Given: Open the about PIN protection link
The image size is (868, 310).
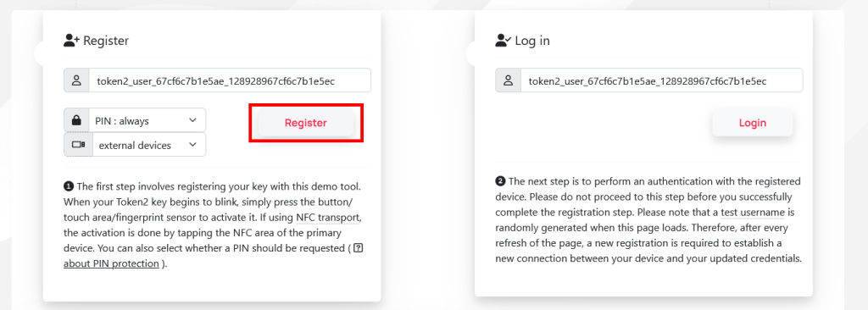Looking at the screenshot, I should click(x=111, y=263).
